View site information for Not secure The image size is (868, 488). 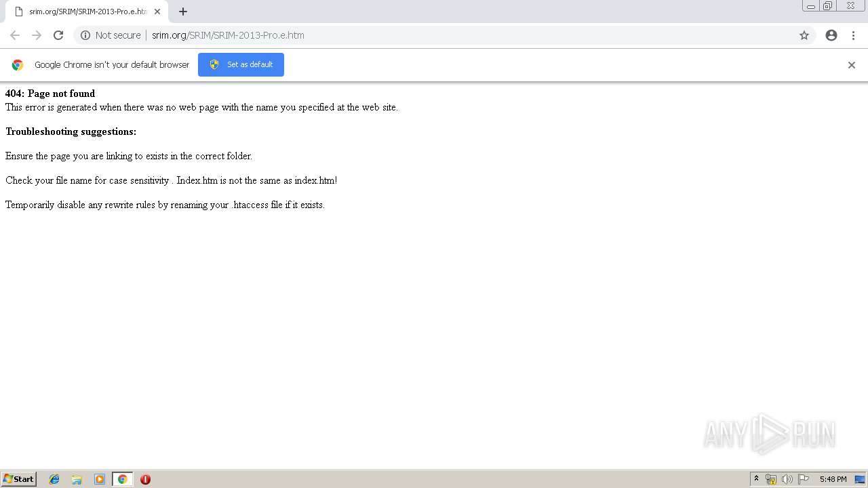coord(111,35)
